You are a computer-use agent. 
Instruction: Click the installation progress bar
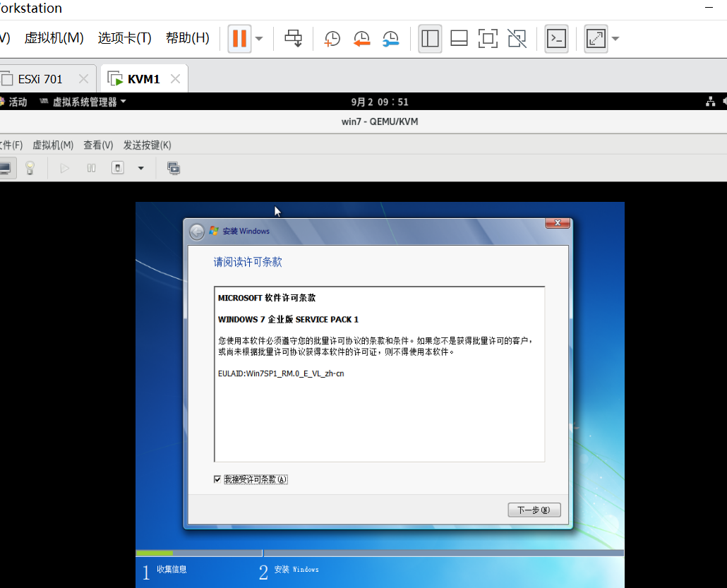point(379,553)
